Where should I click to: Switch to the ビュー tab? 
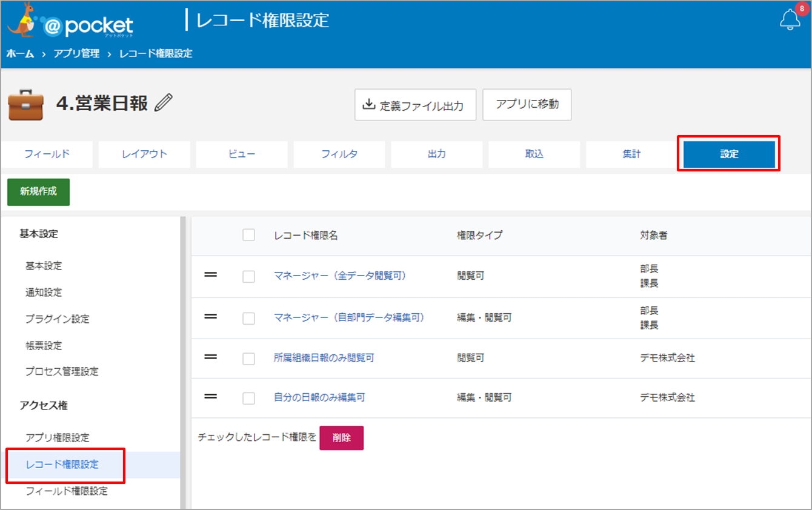242,154
